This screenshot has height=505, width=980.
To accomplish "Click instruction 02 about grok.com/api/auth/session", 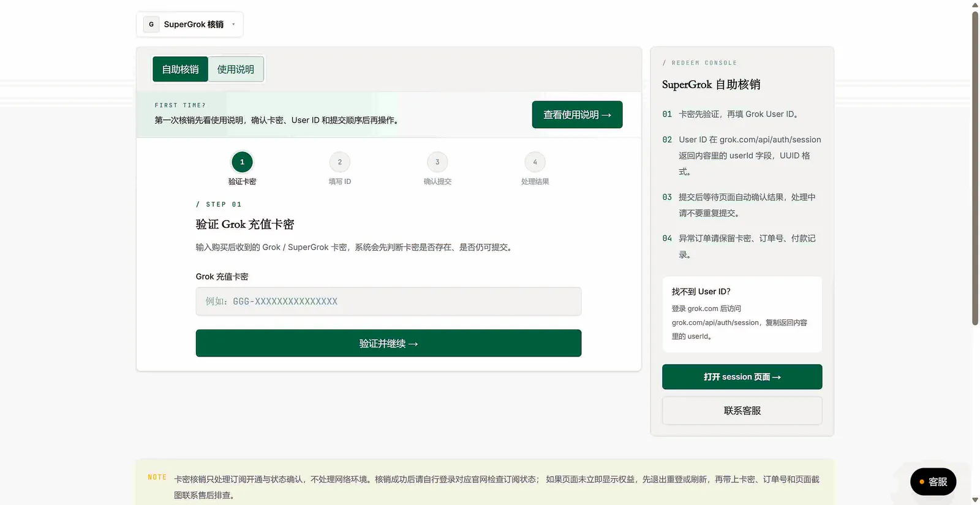I will point(750,156).
